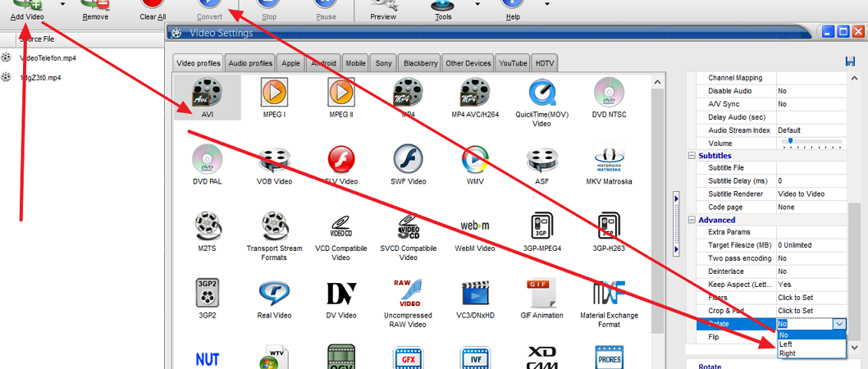Choose the VOB Video profile
This screenshot has width=868, height=369.
pyautogui.click(x=275, y=164)
